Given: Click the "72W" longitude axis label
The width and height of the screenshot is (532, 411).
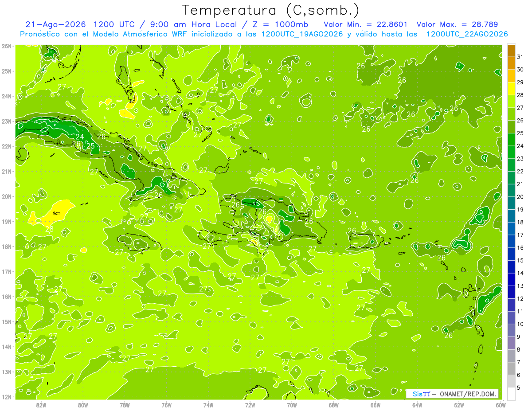Looking at the screenshot, I should tap(250, 405).
